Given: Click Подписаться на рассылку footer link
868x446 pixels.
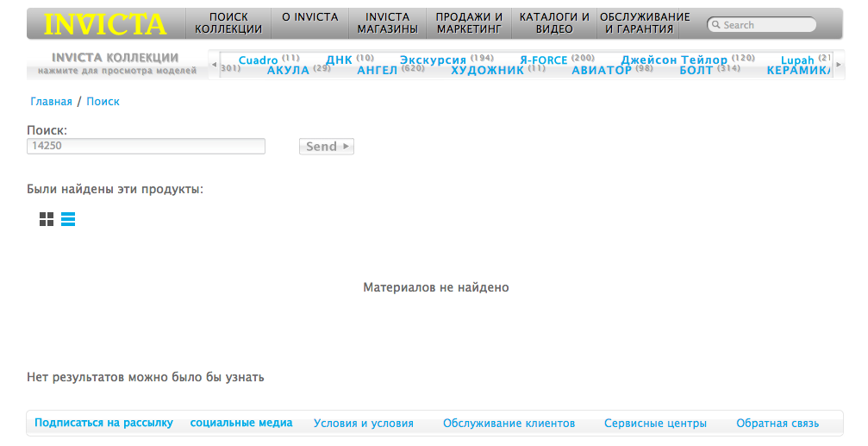Looking at the screenshot, I should 103,423.
